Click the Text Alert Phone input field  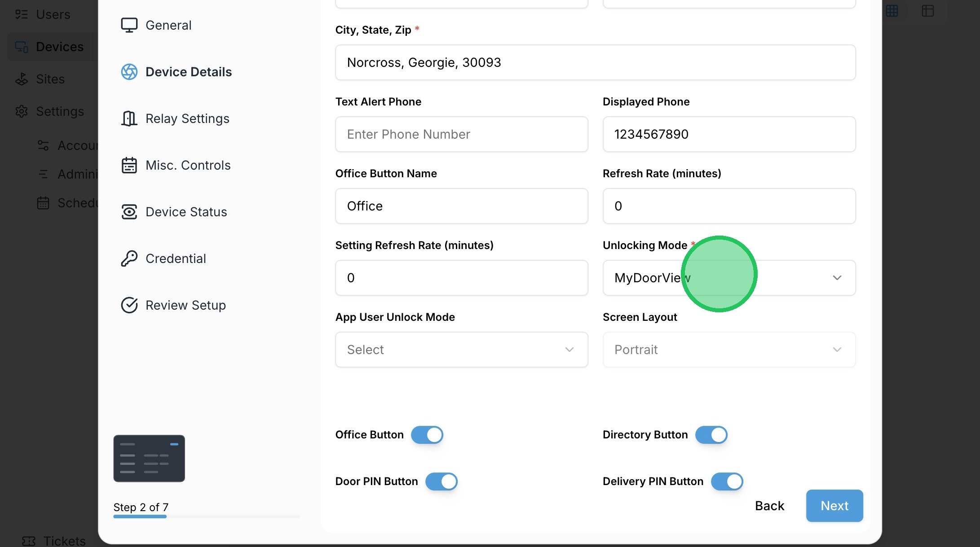[x=461, y=134]
